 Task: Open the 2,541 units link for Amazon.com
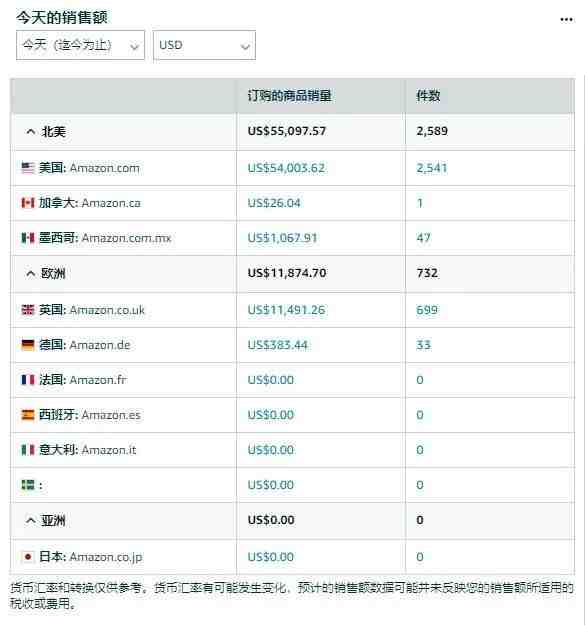[432, 168]
